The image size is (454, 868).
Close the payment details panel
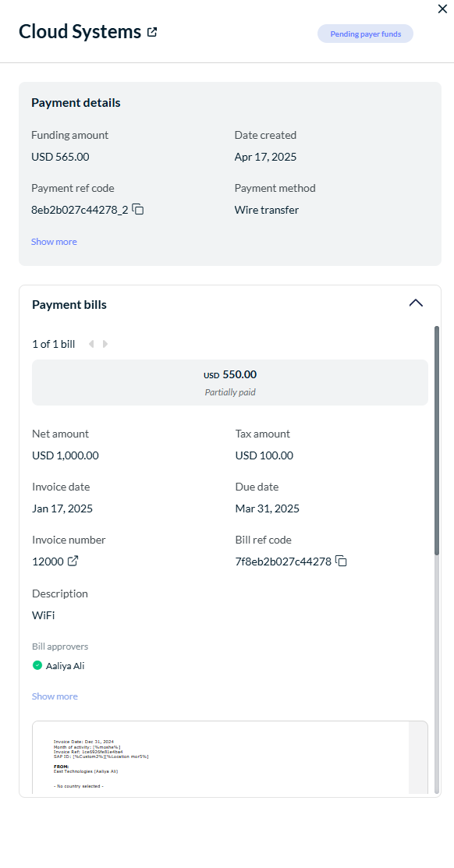coord(442,9)
